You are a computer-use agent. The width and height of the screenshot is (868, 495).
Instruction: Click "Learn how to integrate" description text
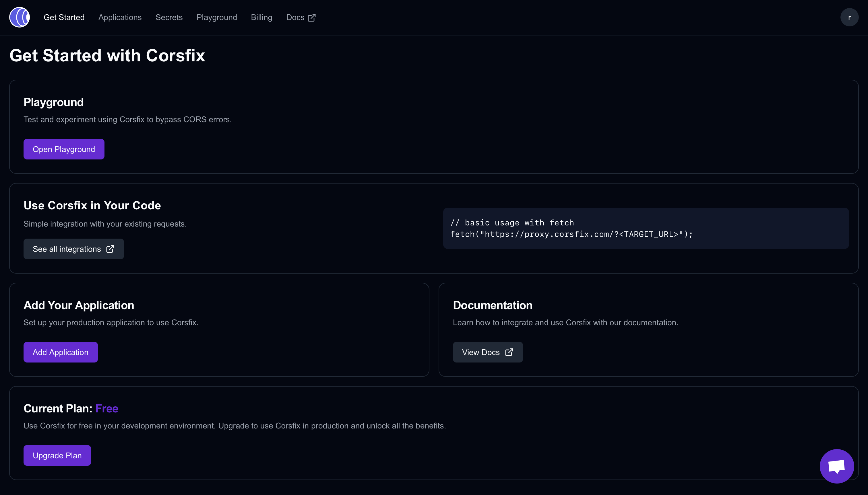click(x=565, y=323)
